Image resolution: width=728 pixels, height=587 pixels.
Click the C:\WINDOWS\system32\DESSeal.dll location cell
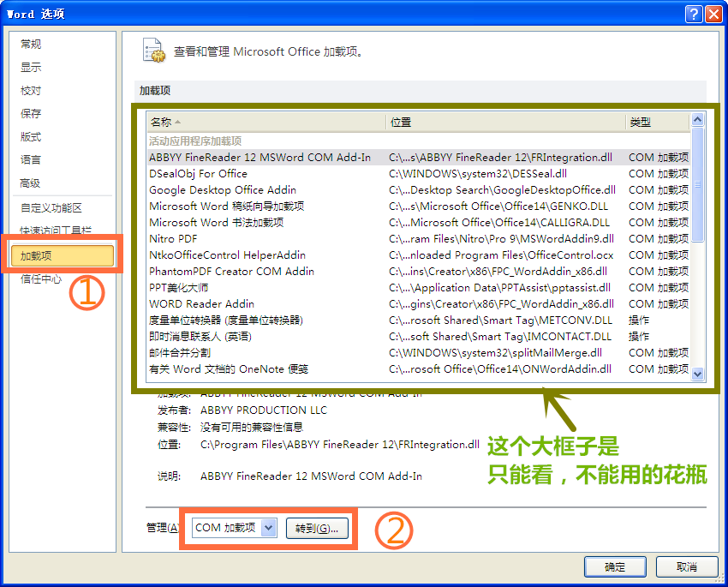tap(478, 174)
